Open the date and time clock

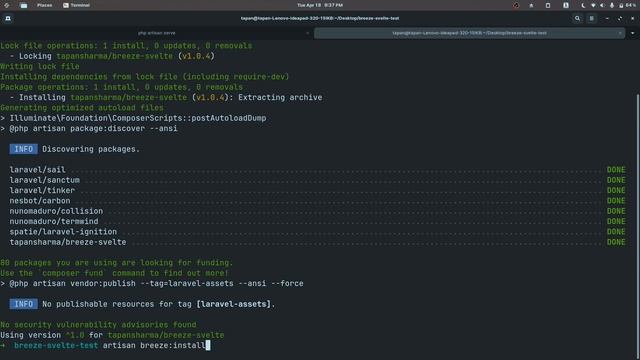pos(320,5)
